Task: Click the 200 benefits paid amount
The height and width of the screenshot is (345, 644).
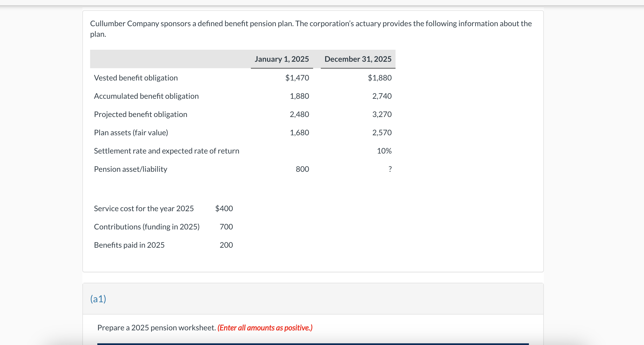Action: tap(226, 245)
